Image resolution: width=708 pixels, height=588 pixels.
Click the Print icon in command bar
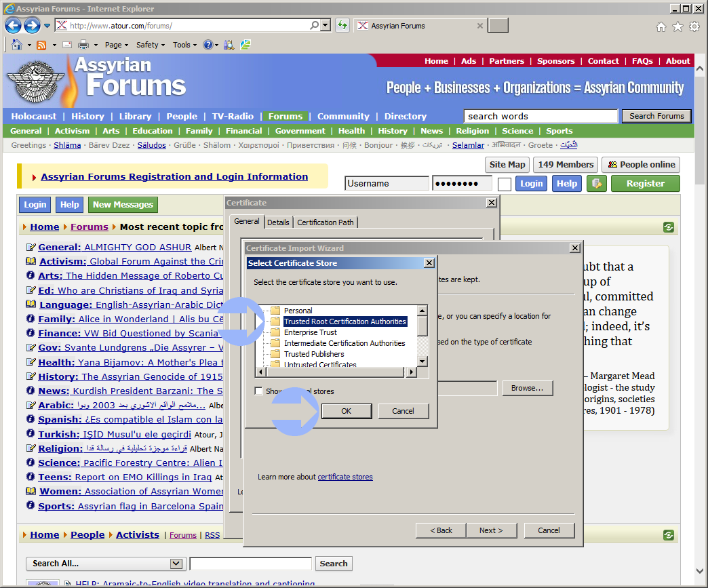tap(83, 45)
